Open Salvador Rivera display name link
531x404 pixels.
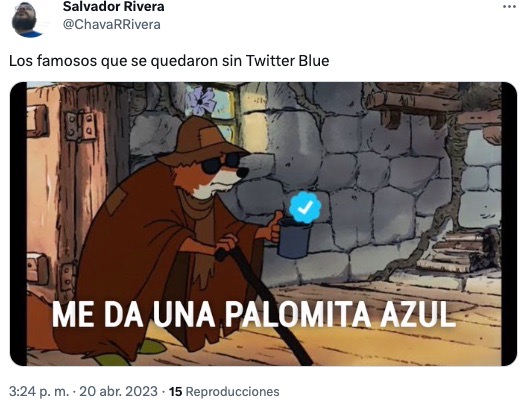[113, 7]
